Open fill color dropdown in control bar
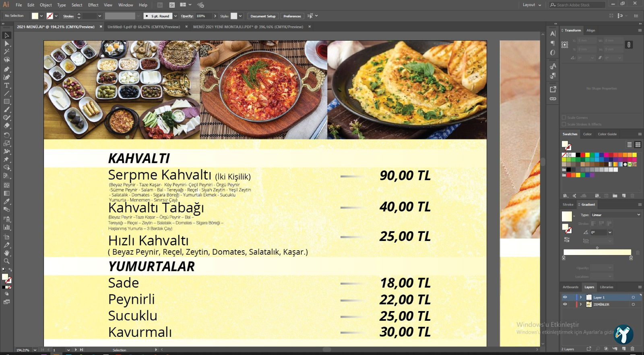 41,16
